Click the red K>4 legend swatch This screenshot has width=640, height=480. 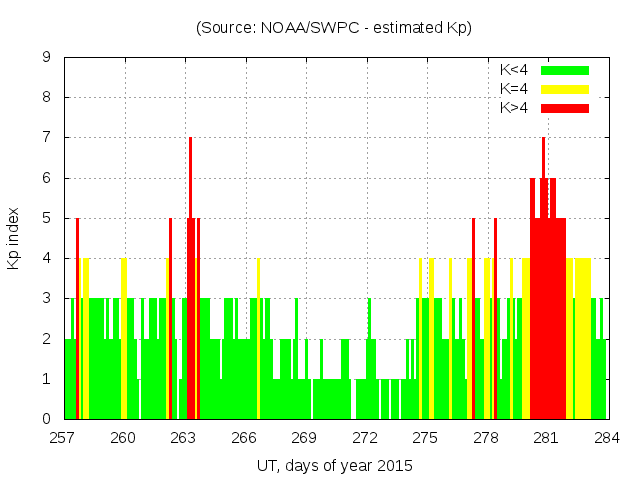(x=565, y=108)
